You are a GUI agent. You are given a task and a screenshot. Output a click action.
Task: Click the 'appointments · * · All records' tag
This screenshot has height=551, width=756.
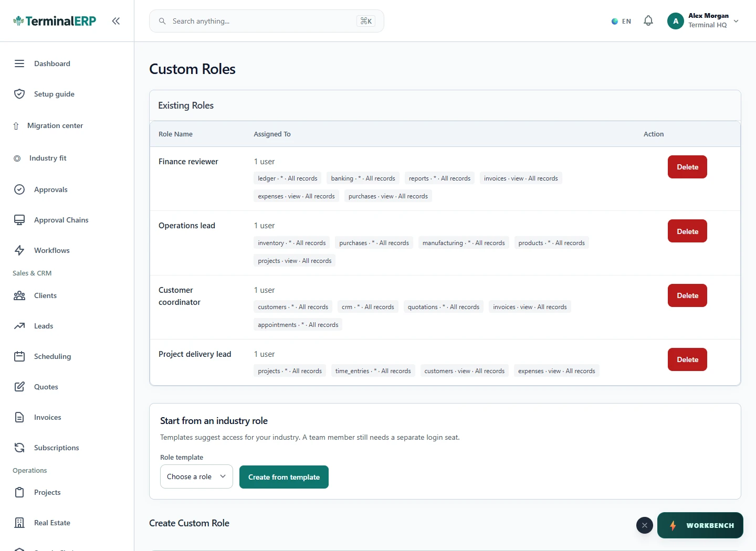pos(298,325)
